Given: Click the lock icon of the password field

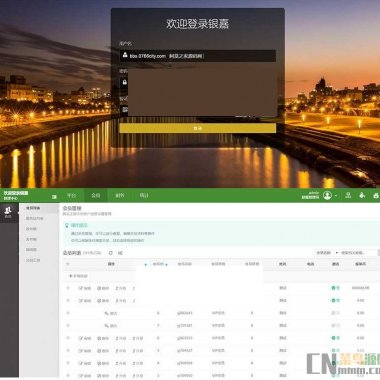Looking at the screenshot, I should [x=124, y=82].
